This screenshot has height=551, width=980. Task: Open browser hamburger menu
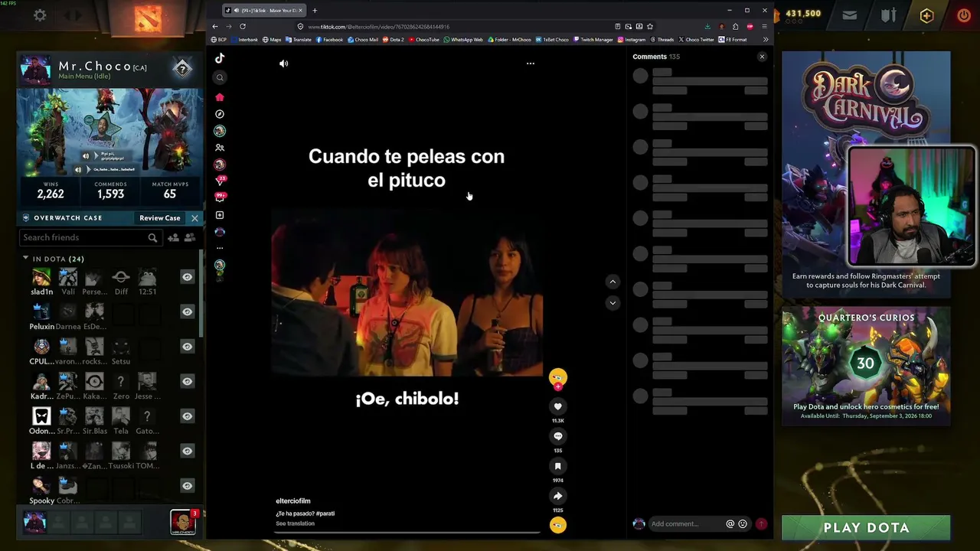(764, 27)
